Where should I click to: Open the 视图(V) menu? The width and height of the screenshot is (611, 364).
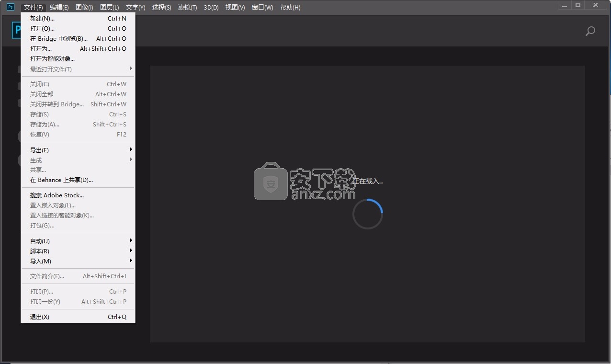coord(235,7)
